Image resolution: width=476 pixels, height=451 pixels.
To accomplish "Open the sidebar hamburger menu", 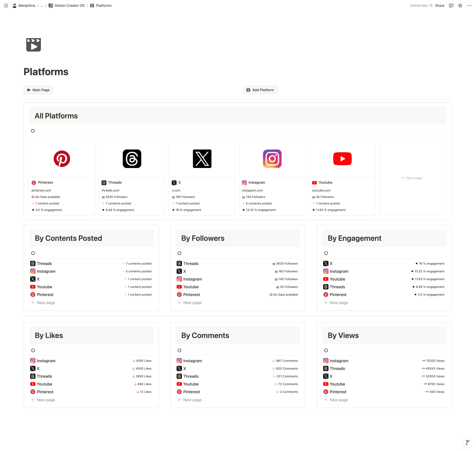I will [x=6, y=6].
